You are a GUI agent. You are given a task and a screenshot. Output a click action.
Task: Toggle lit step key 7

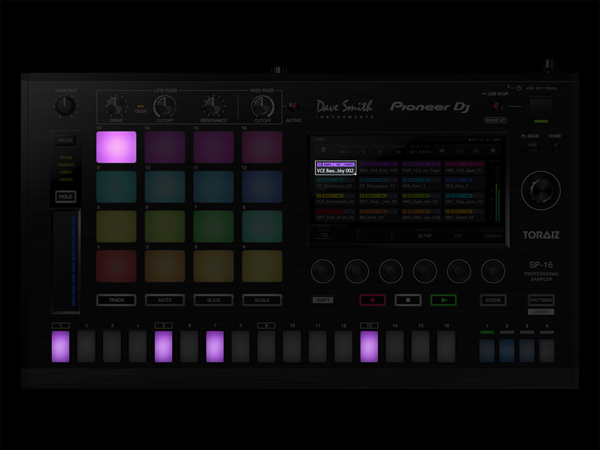click(215, 347)
